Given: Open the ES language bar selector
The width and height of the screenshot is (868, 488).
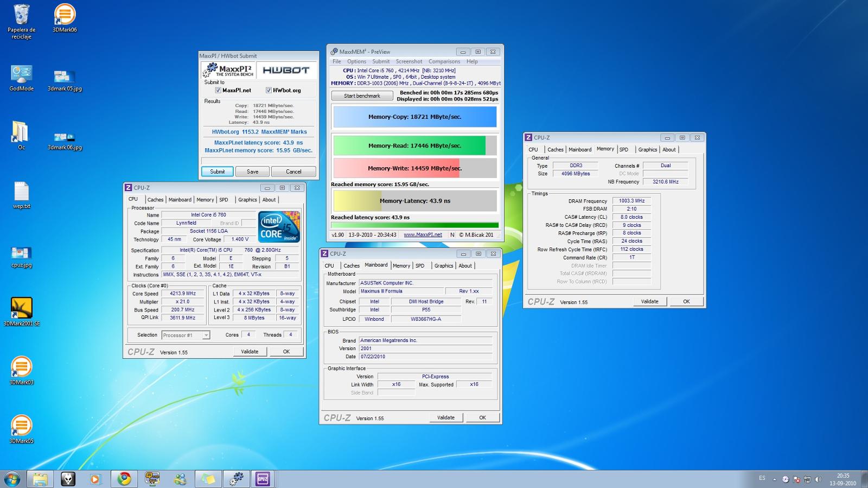Looking at the screenshot, I should point(762,478).
